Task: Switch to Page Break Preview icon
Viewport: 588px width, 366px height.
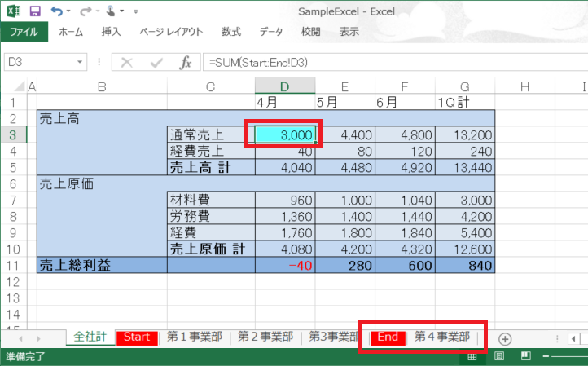Action: [526, 356]
